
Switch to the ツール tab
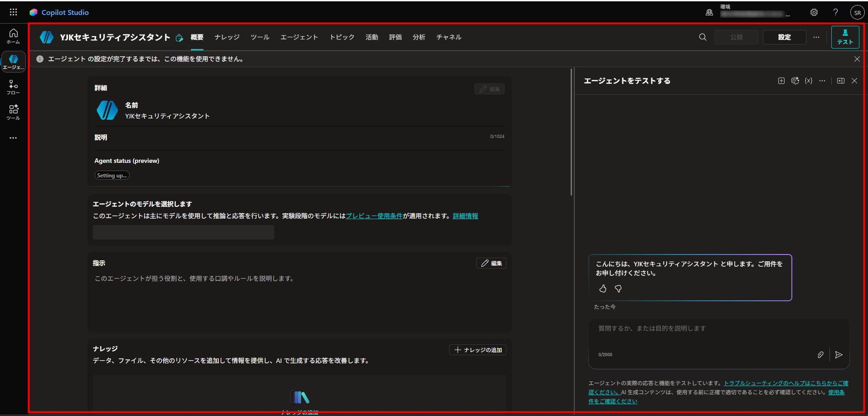pos(260,37)
